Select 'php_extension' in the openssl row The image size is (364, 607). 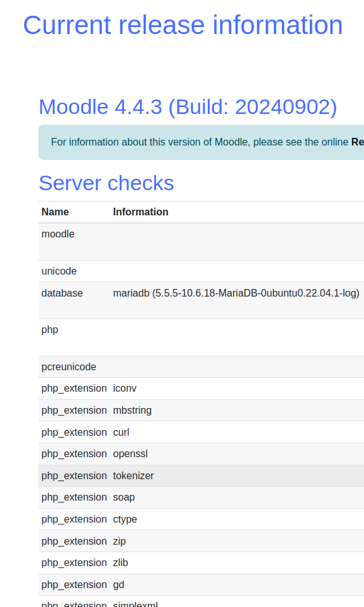click(x=74, y=454)
